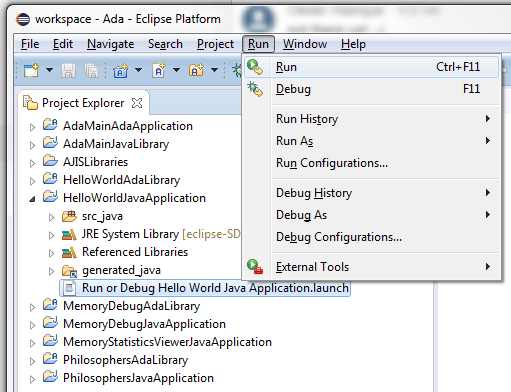The image size is (511, 392).
Task: Open the External Tools submenu
Action: [x=371, y=267]
